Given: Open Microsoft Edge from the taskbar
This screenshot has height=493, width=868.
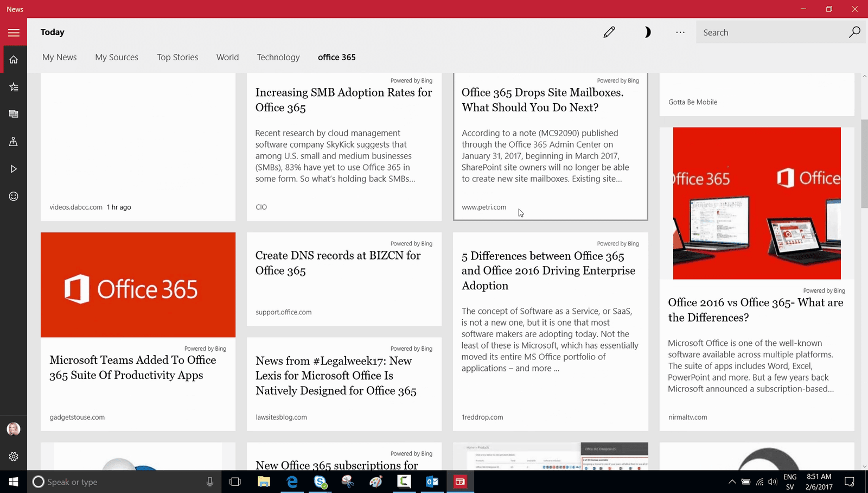Looking at the screenshot, I should point(292,482).
